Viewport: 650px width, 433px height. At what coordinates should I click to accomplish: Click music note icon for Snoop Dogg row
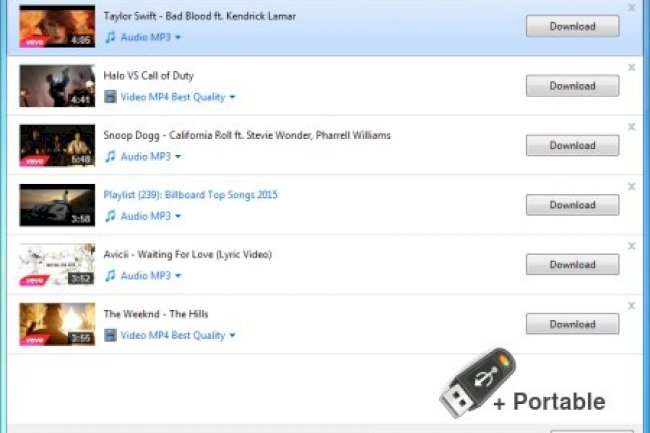tap(110, 157)
